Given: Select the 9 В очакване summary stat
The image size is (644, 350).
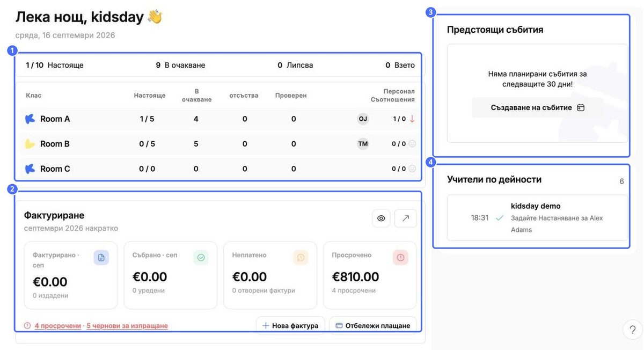Looking at the screenshot, I should [x=180, y=65].
